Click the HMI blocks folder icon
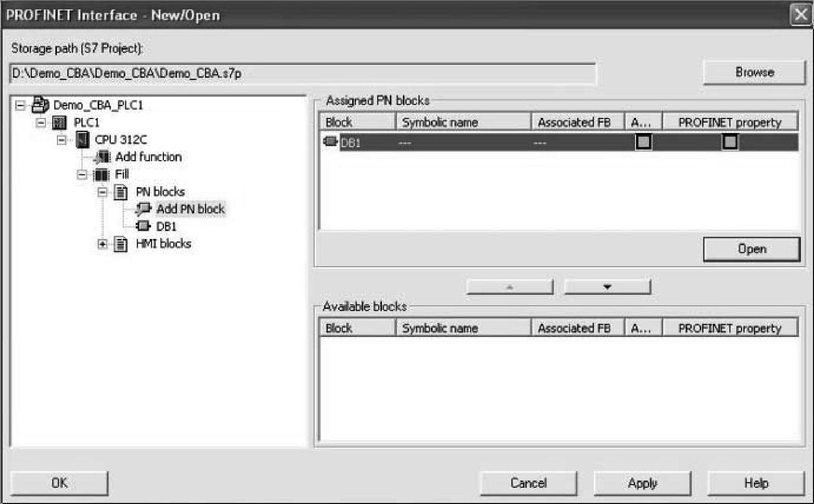This screenshot has height=504, width=814. [x=121, y=244]
